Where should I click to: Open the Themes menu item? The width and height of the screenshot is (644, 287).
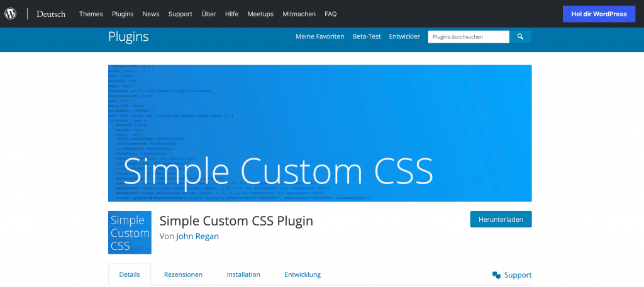[91, 14]
